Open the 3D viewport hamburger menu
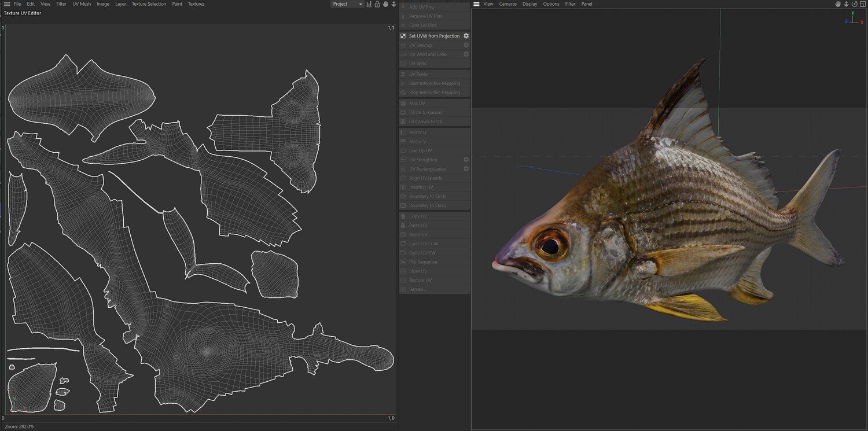Viewport: 868px width, 431px height. [x=476, y=4]
